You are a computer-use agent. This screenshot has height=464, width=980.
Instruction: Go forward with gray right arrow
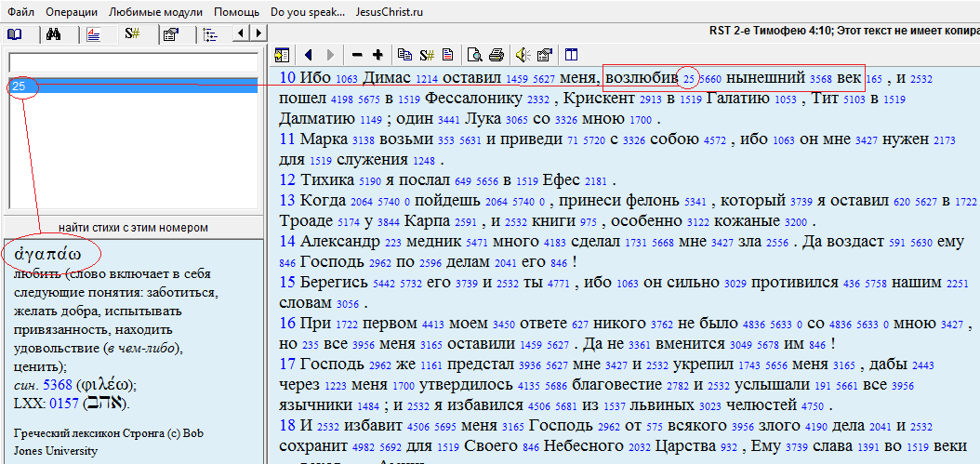coord(331,55)
